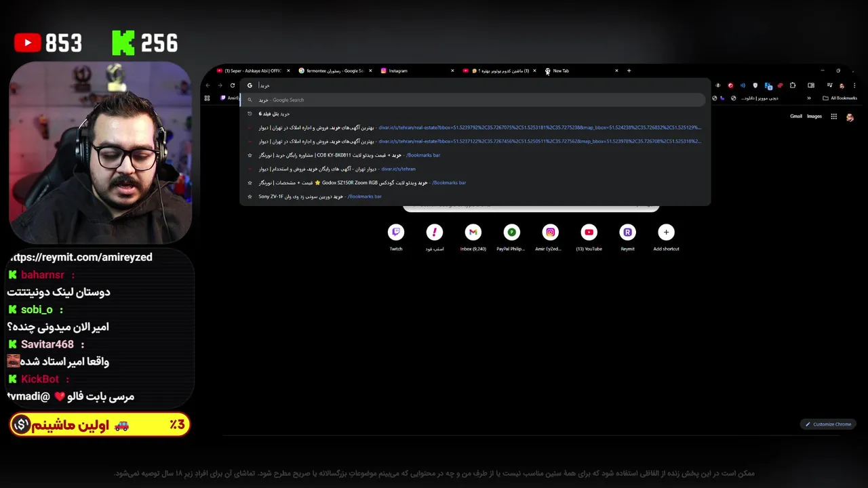Screen dimensions: 868x488
Task: Close the fermontee Google Search tab
Action: 370,70
